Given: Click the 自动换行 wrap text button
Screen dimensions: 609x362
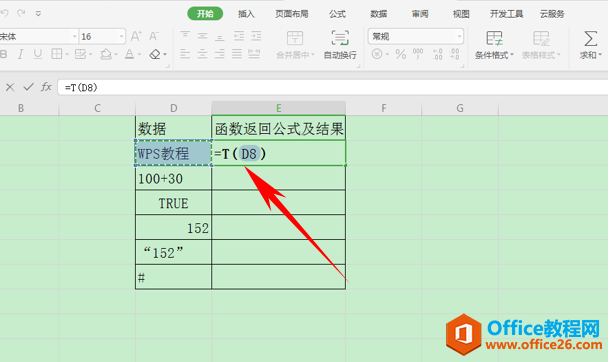Looking at the screenshot, I should (x=340, y=45).
